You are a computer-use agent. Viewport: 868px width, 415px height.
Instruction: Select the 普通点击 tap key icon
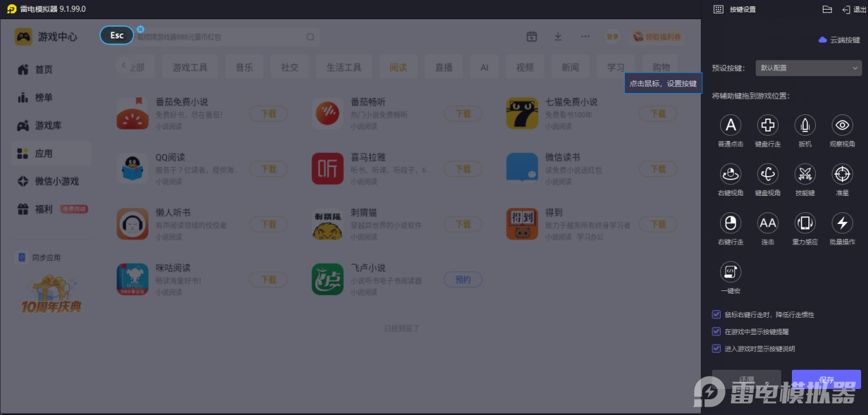730,125
